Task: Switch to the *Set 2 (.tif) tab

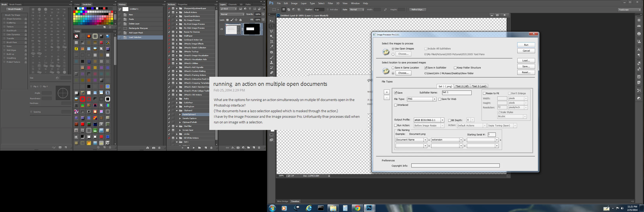Action: [x=462, y=86]
